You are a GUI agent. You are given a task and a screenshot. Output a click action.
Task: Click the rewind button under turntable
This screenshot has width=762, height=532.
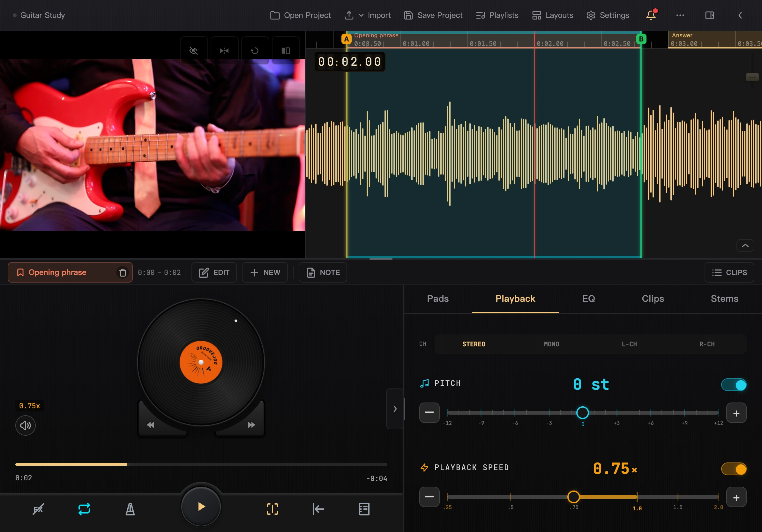(150, 425)
